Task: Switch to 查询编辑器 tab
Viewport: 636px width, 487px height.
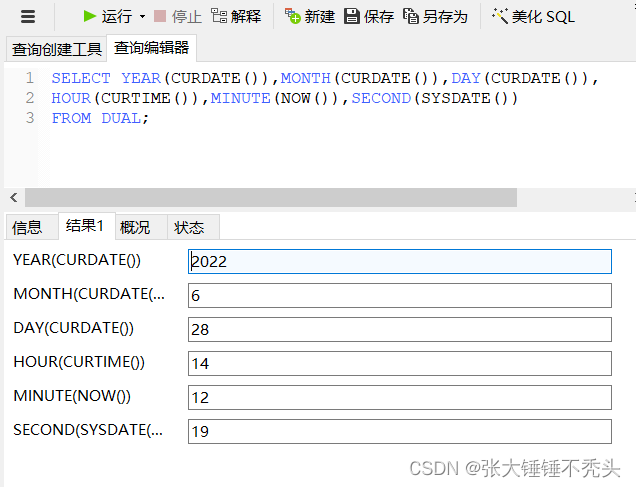Action: (x=151, y=48)
